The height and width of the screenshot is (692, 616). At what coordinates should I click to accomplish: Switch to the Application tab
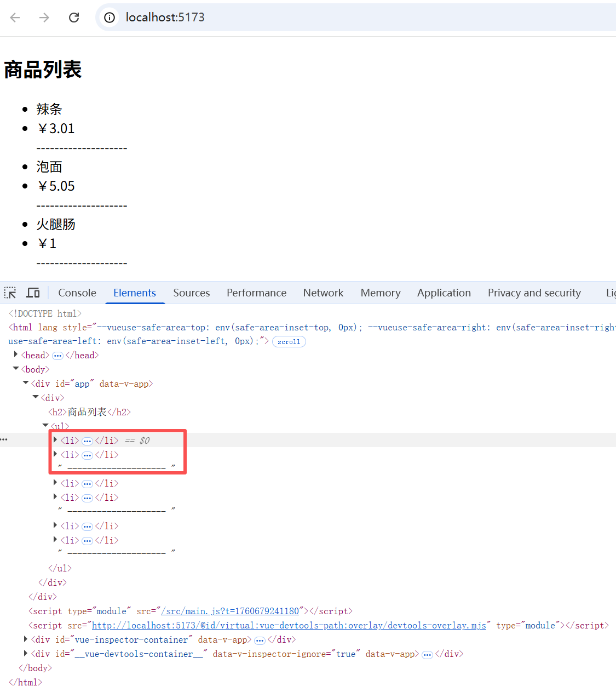point(444,293)
